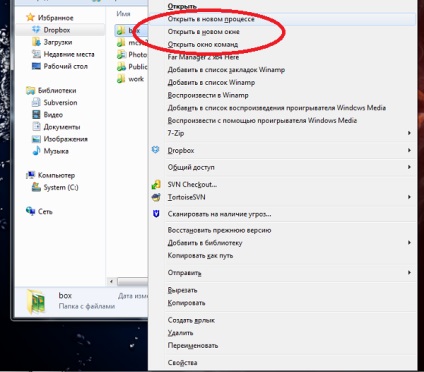Click the SVN Checkout icon
The height and width of the screenshot is (372, 424).
point(156,184)
